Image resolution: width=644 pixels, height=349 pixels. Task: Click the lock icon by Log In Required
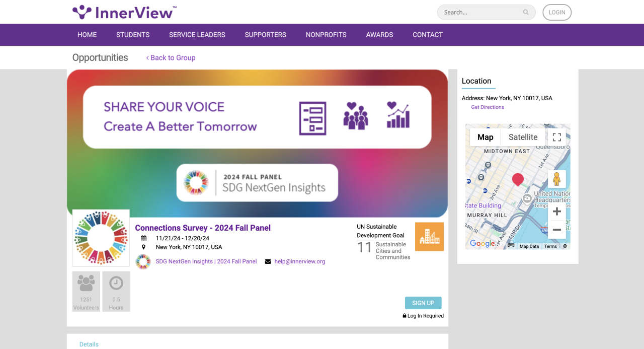click(405, 316)
